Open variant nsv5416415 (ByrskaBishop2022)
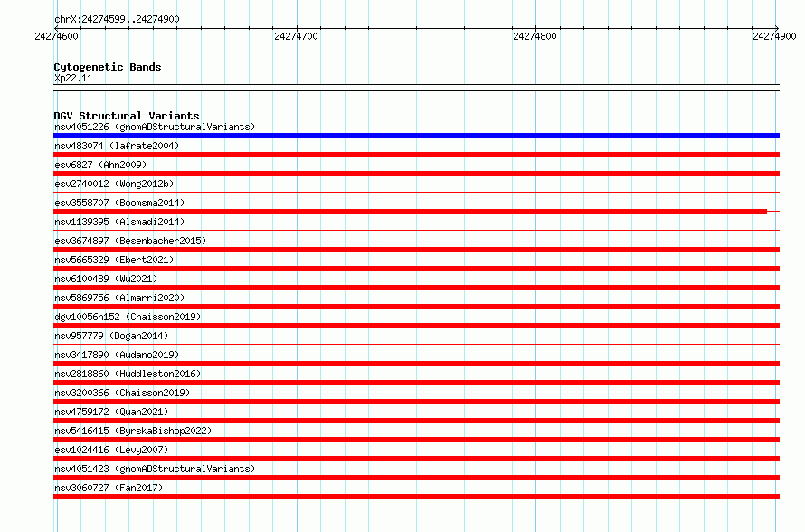This screenshot has width=805, height=532. coord(133,431)
